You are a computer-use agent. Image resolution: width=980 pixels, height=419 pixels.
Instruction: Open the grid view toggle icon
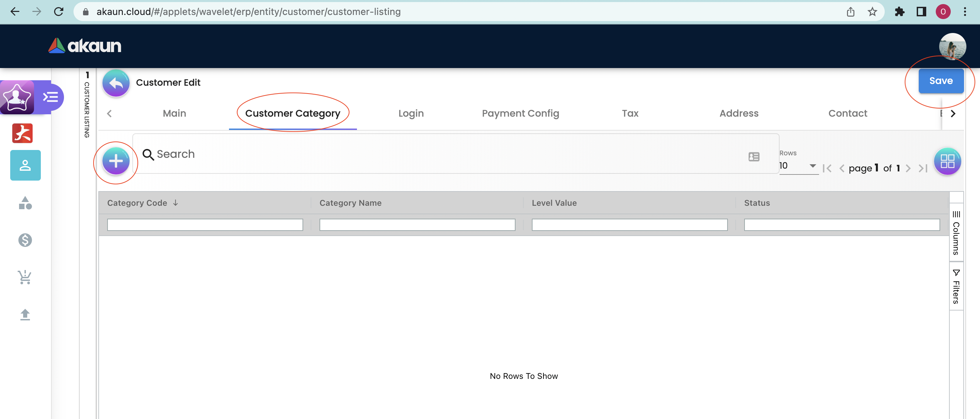947,161
